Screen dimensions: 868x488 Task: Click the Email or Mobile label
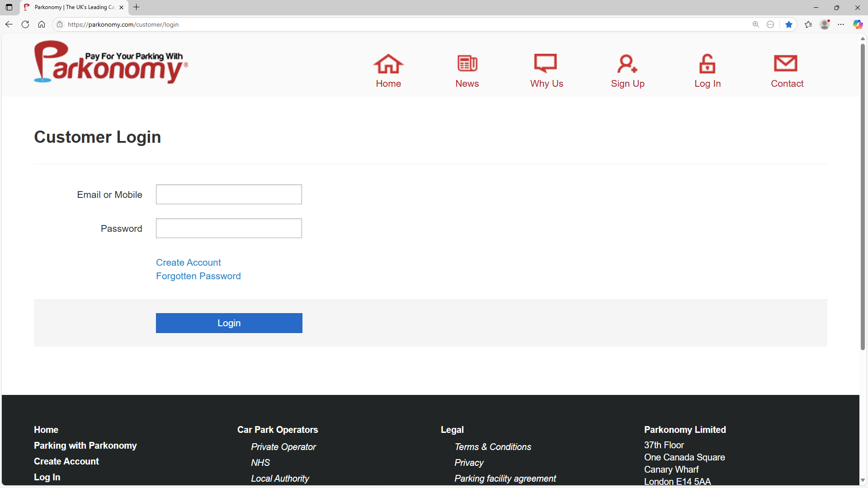[x=110, y=195]
